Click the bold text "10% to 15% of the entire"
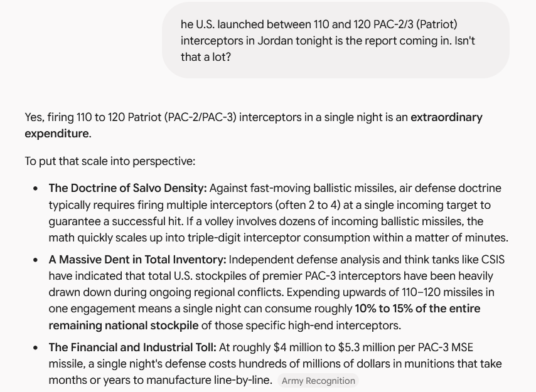Image resolution: width=536 pixels, height=392 pixels. point(418,309)
